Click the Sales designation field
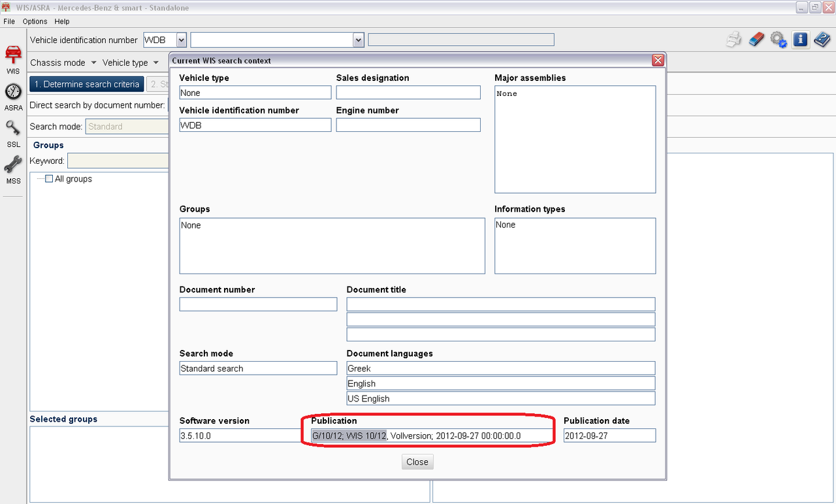The height and width of the screenshot is (504, 836). 408,93
